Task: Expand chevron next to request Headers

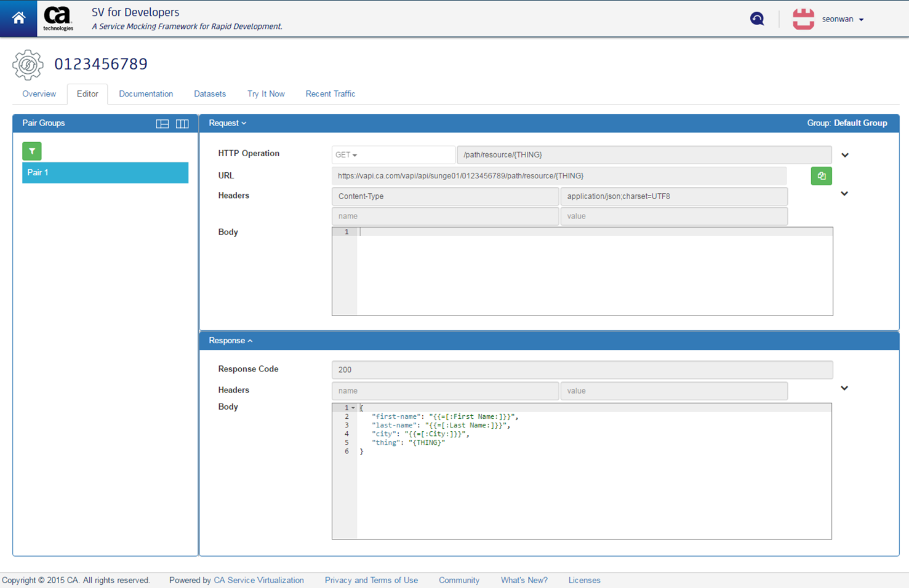Action: tap(844, 194)
